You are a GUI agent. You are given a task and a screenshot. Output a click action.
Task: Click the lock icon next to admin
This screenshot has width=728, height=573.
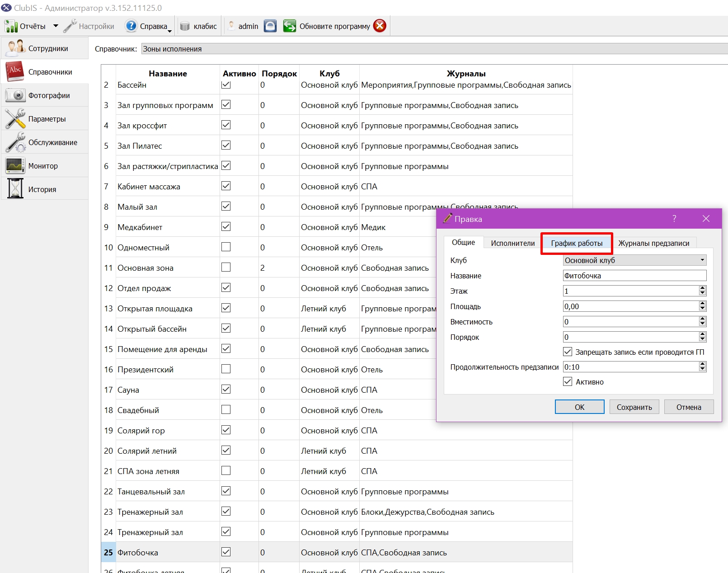tap(270, 26)
